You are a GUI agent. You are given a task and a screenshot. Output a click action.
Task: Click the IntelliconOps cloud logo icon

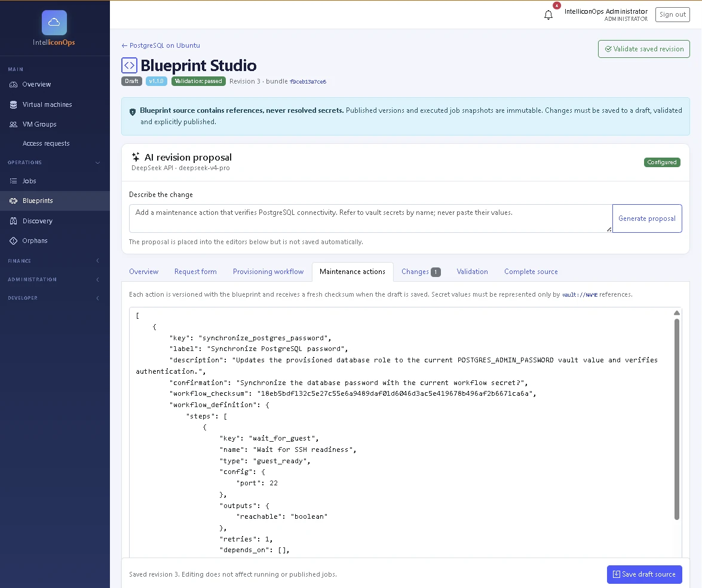coord(54,22)
